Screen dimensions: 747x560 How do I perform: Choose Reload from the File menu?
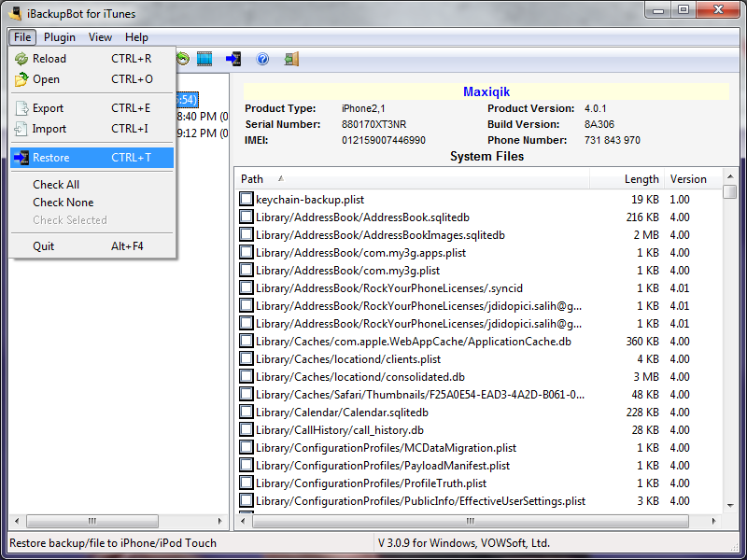point(92,59)
